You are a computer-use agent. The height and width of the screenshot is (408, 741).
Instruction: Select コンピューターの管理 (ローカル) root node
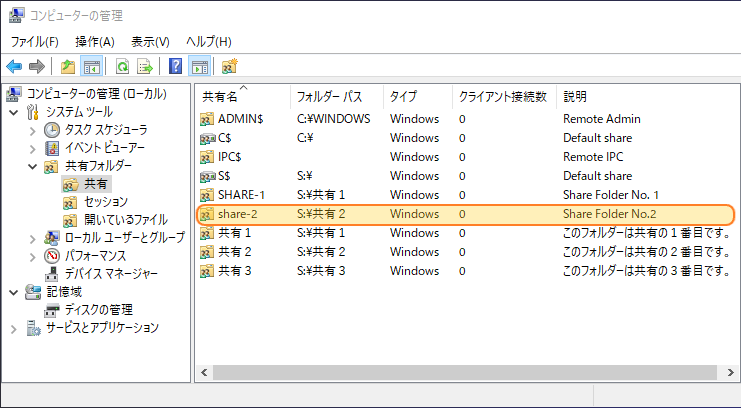pyautogui.click(x=96, y=94)
